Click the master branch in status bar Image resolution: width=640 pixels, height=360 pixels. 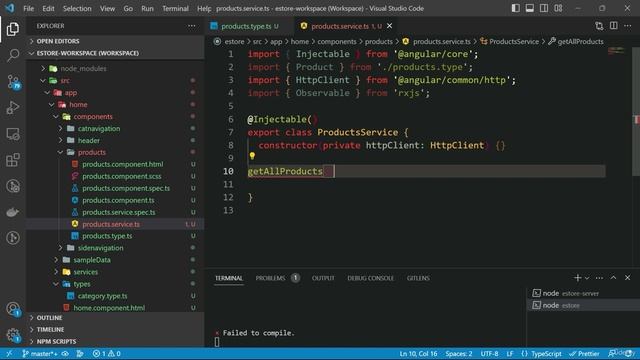[40, 353]
